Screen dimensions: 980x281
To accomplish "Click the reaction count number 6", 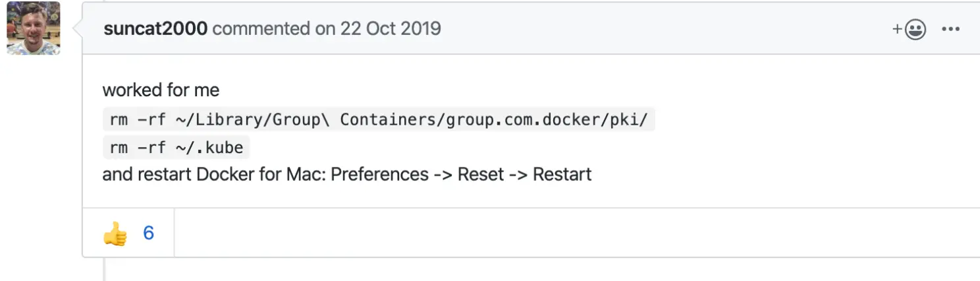I will (148, 233).
